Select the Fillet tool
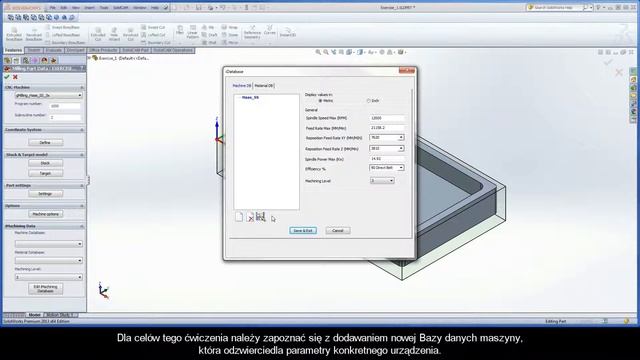This screenshot has width=640, height=360. coord(180,32)
